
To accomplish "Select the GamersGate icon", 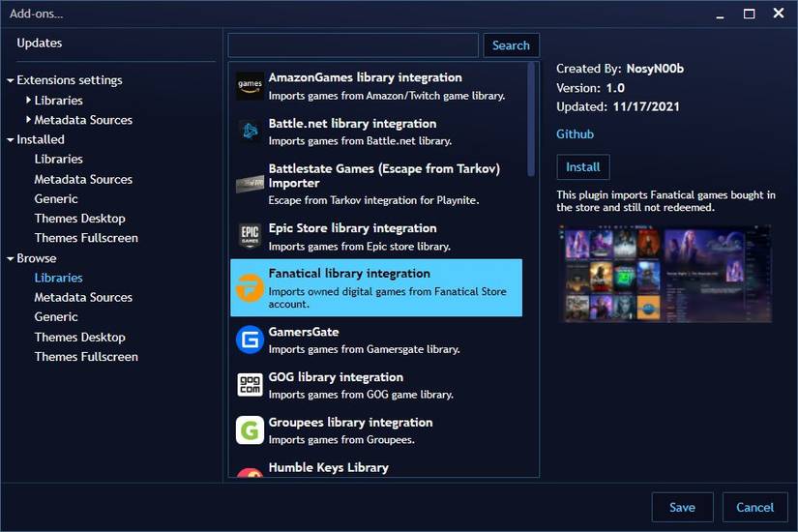I will point(250,340).
